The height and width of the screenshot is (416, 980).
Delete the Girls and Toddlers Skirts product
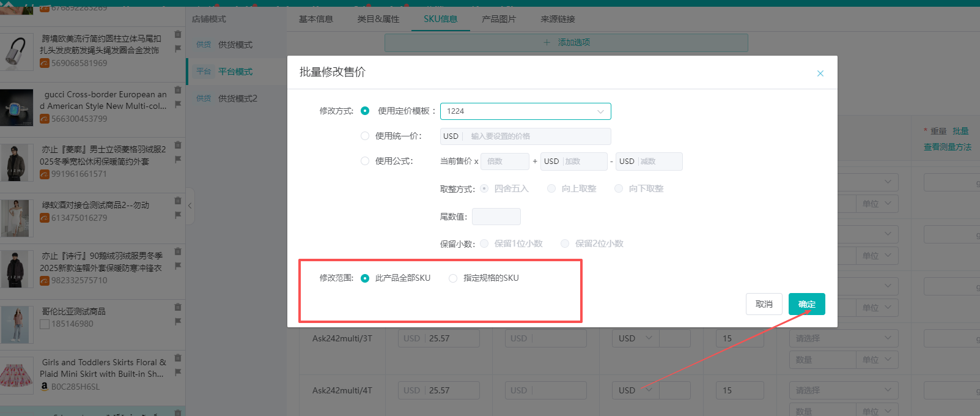tap(178, 358)
